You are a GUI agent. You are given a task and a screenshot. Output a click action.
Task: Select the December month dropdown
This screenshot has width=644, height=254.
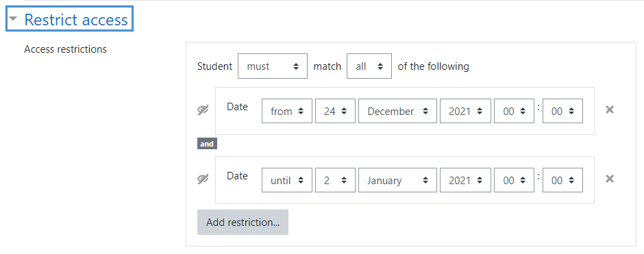point(397,111)
